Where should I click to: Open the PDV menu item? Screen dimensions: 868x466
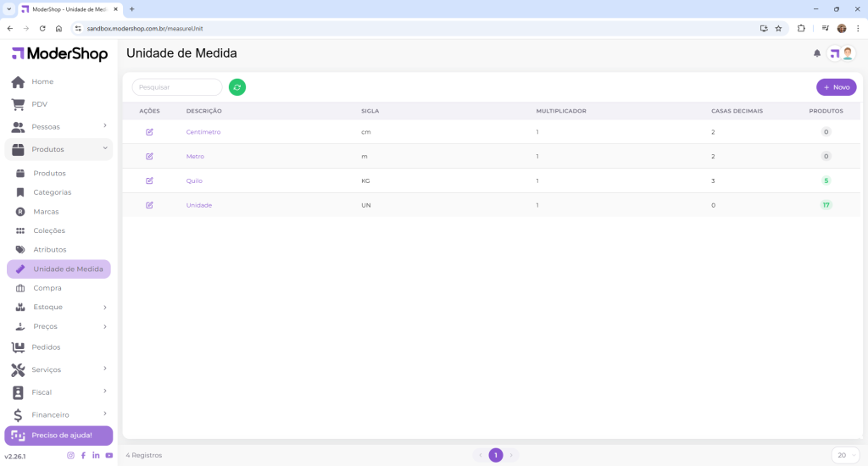coord(39,104)
